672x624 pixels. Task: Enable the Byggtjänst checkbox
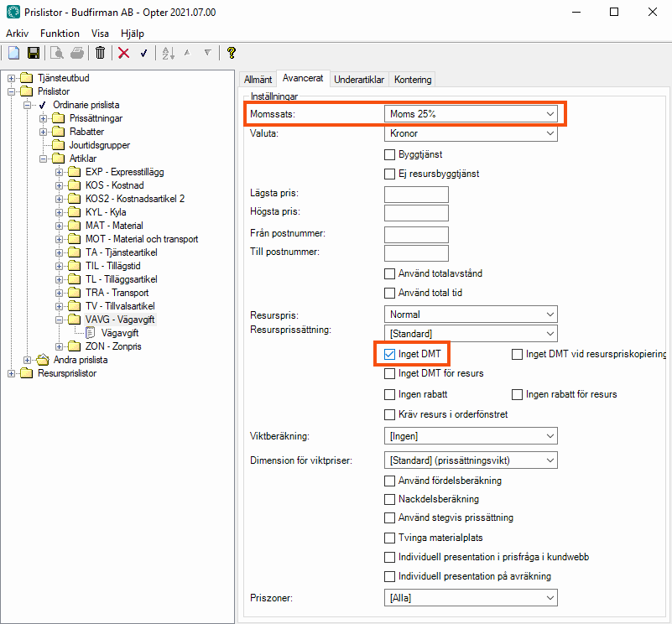click(389, 154)
